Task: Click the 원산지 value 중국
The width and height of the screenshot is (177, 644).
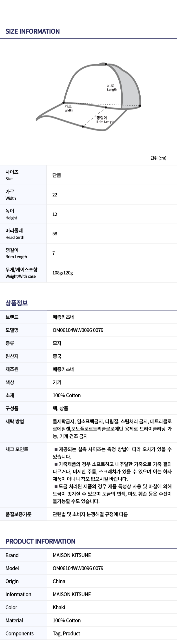Action: click(x=57, y=356)
